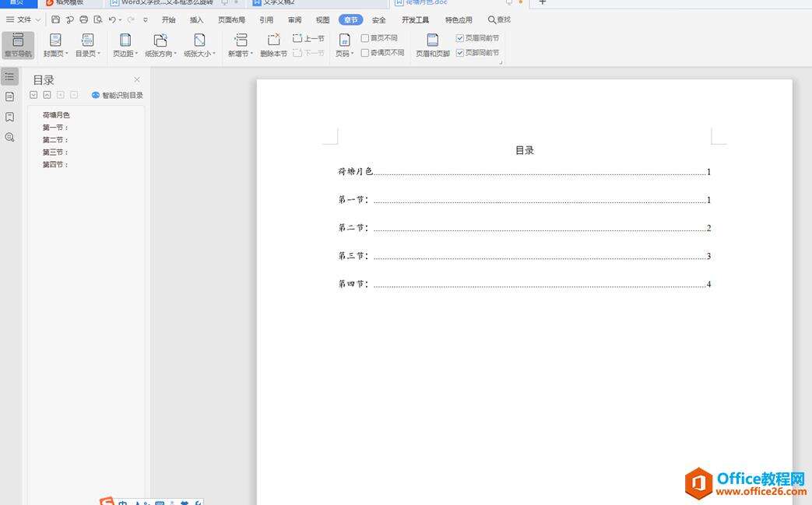This screenshot has width=812, height=505.
Task: Click the save icon in quick toolbar
Action: [56, 19]
